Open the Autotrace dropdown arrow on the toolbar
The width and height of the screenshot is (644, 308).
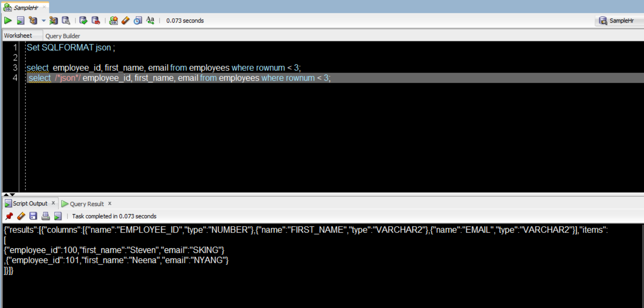tap(44, 20)
